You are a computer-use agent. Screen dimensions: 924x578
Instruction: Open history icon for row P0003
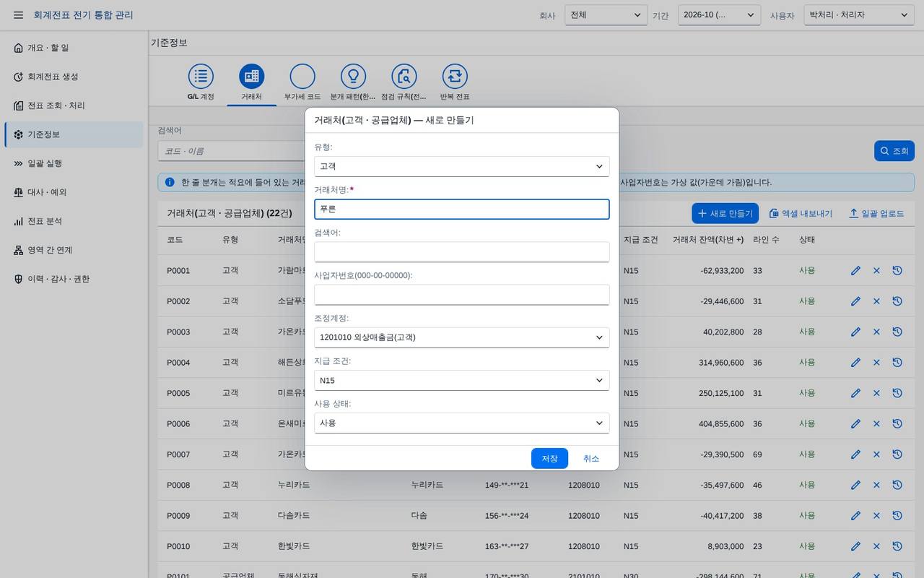tap(897, 332)
